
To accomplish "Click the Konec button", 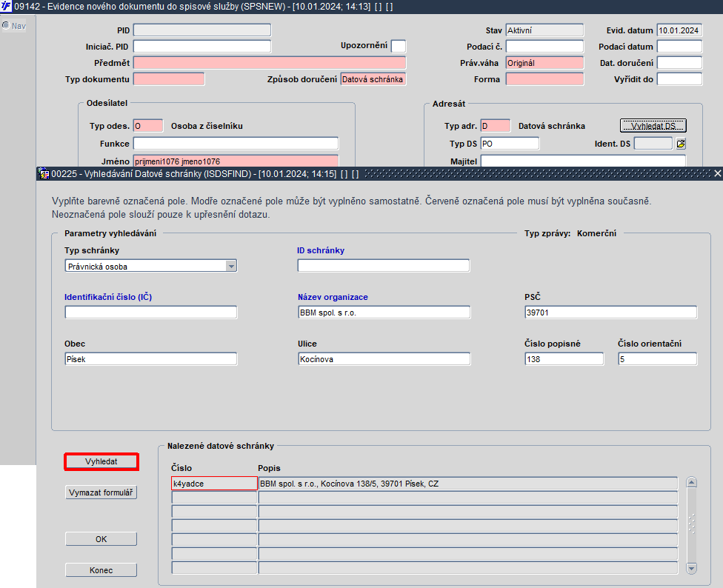I will [101, 570].
